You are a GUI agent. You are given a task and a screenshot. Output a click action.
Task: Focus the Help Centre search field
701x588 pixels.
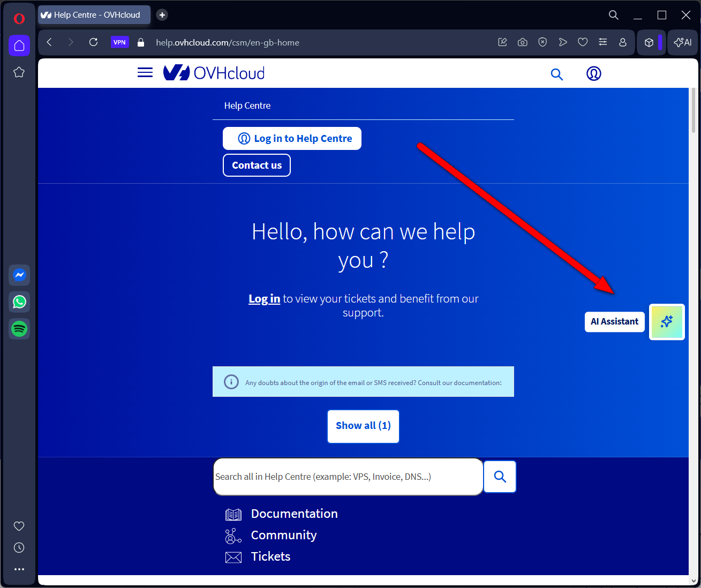(348, 477)
